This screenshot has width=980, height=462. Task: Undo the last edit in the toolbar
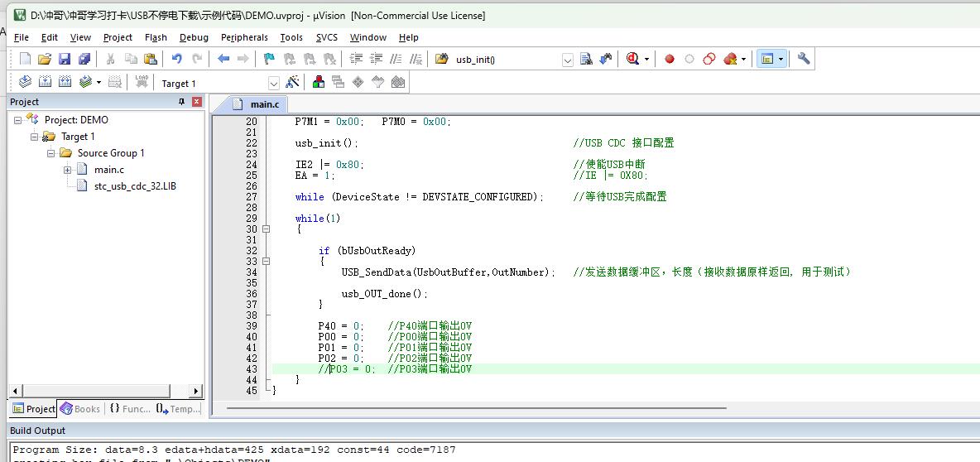pyautogui.click(x=177, y=59)
